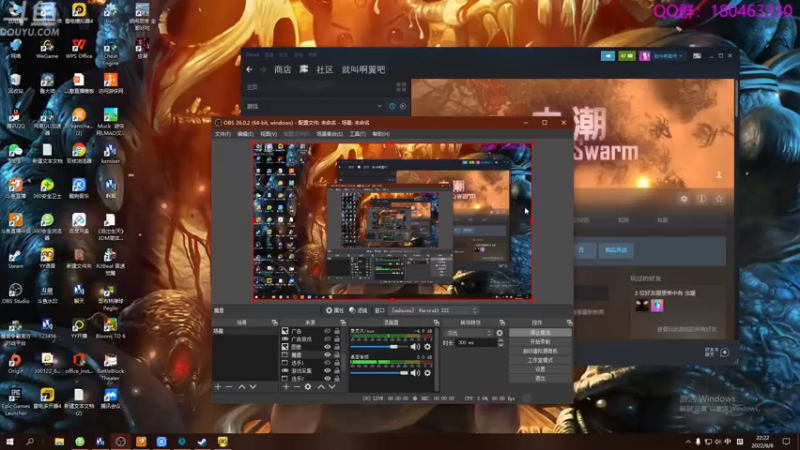
Task: Go back in the Steam window
Action: 249,69
